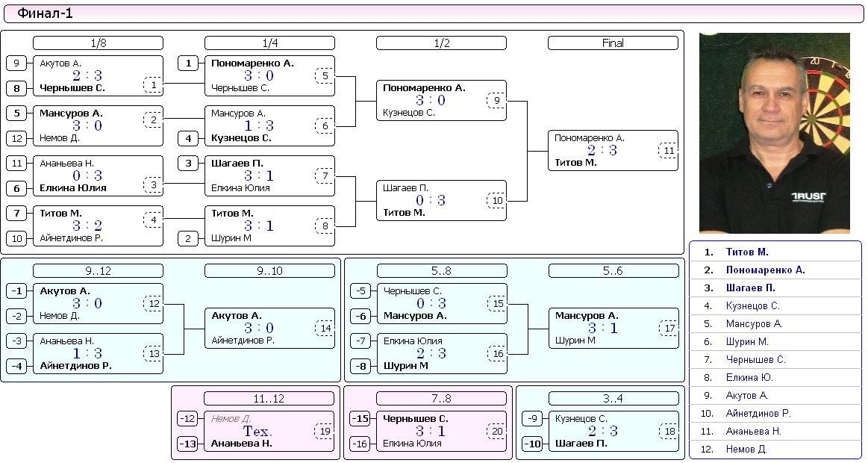Click the player photo of the winner
This screenshot has height=463, width=868.
tap(775, 133)
